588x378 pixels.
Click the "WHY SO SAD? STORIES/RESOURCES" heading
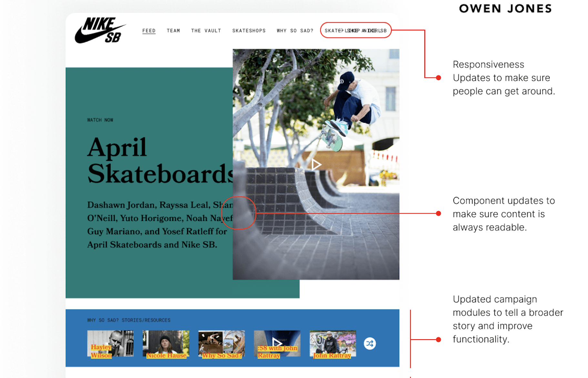coord(129,320)
